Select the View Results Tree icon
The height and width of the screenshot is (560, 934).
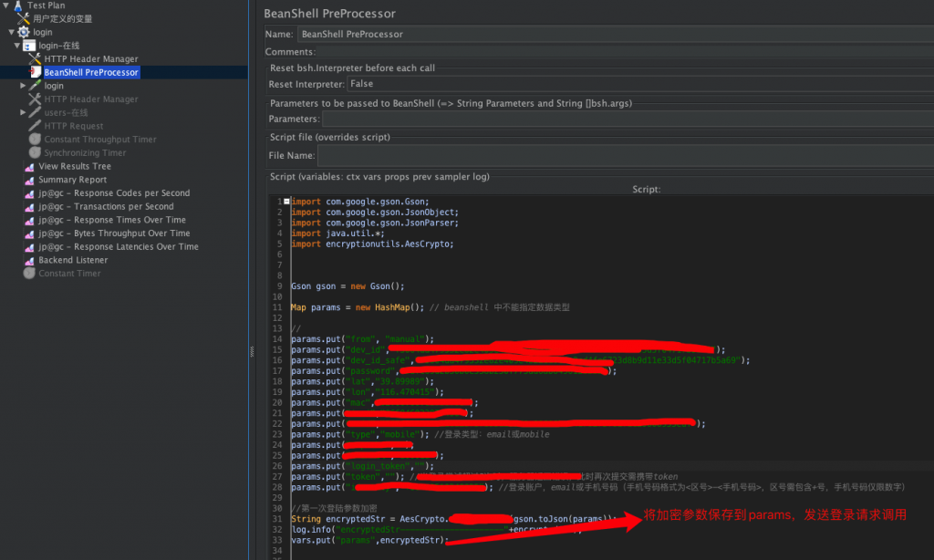(x=29, y=167)
